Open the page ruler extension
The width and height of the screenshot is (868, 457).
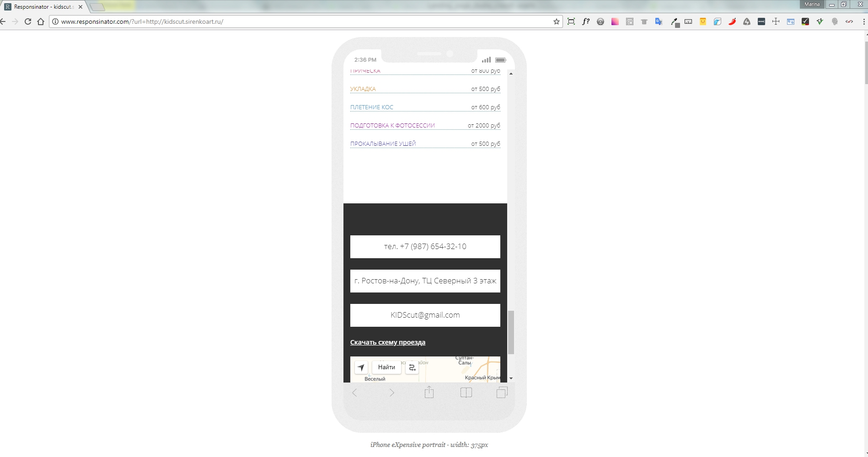688,21
